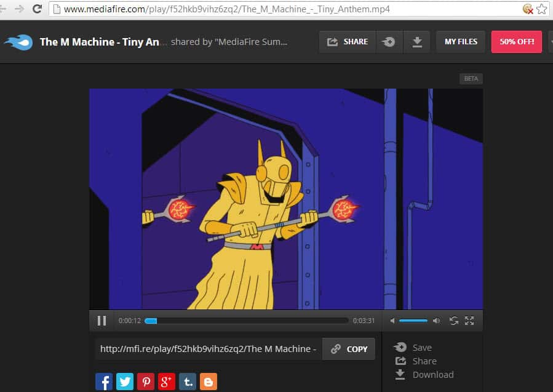Click the download arrow icon in top bar
The width and height of the screenshot is (553, 392).
tap(418, 41)
